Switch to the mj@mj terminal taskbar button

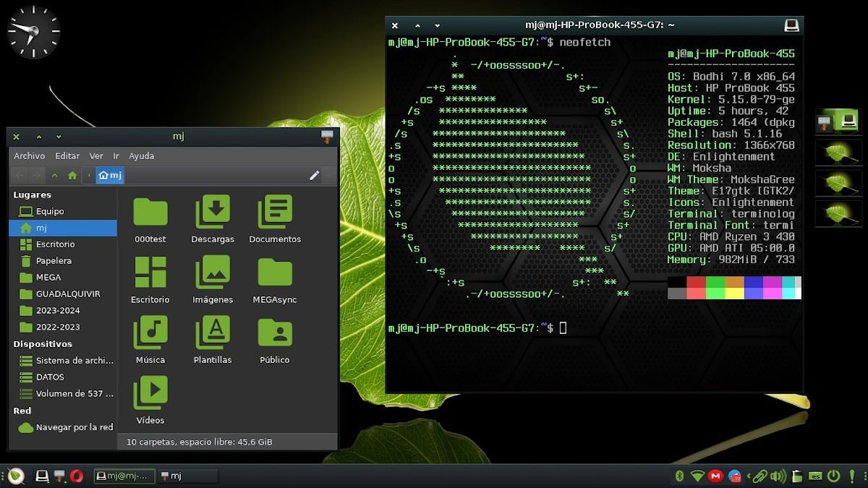124,476
